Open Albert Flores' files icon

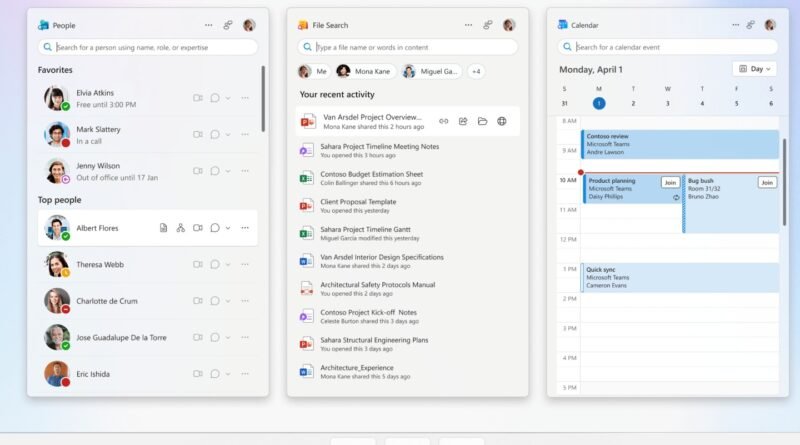[x=163, y=228]
